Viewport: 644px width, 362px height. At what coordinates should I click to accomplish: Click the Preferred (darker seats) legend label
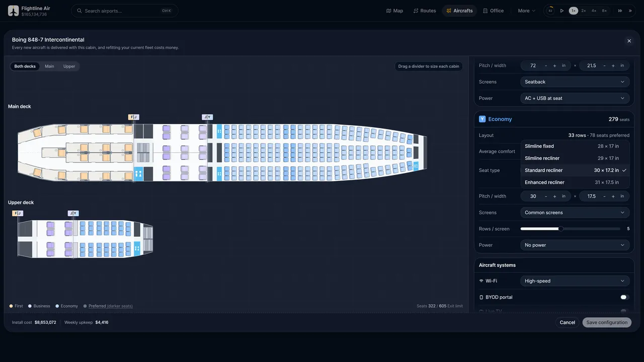click(111, 306)
